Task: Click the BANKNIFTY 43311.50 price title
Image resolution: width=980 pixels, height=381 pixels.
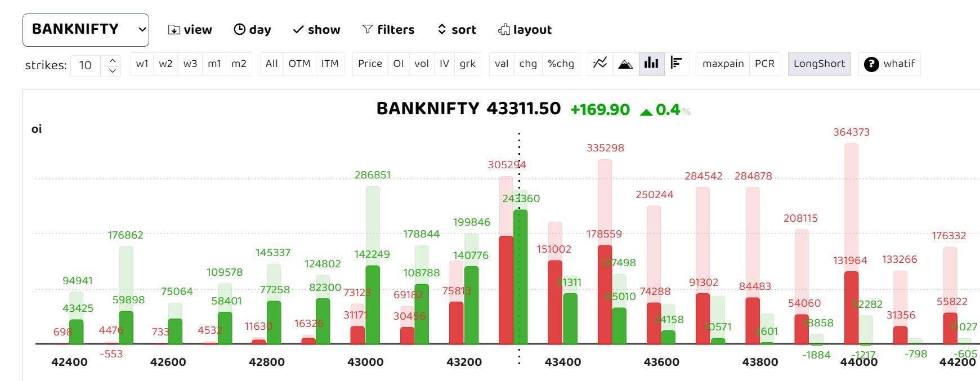Action: [x=468, y=109]
